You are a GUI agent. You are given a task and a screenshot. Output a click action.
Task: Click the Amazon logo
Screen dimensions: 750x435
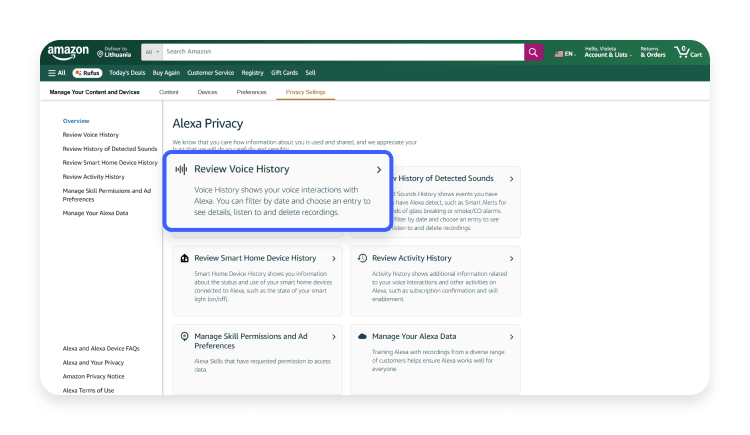point(68,52)
